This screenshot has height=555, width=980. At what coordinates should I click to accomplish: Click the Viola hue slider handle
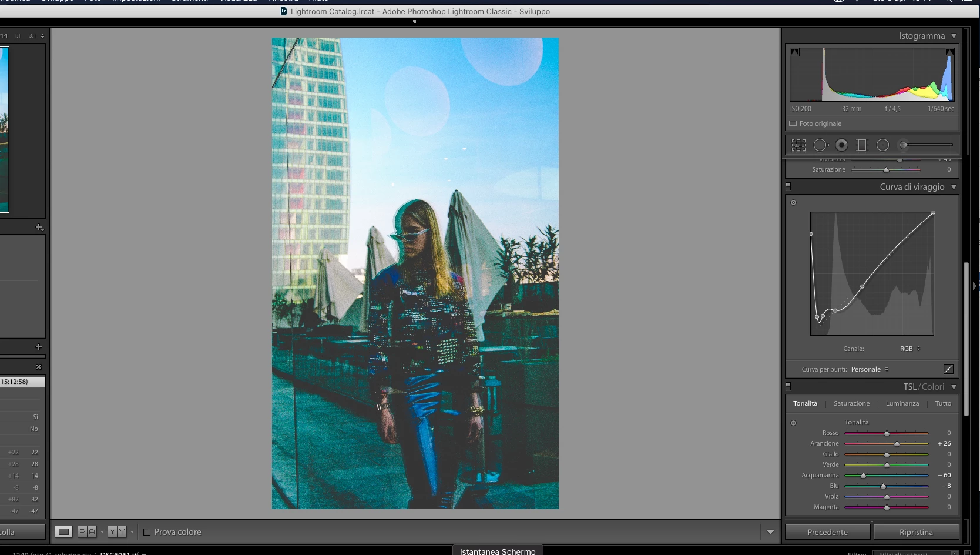tap(887, 497)
